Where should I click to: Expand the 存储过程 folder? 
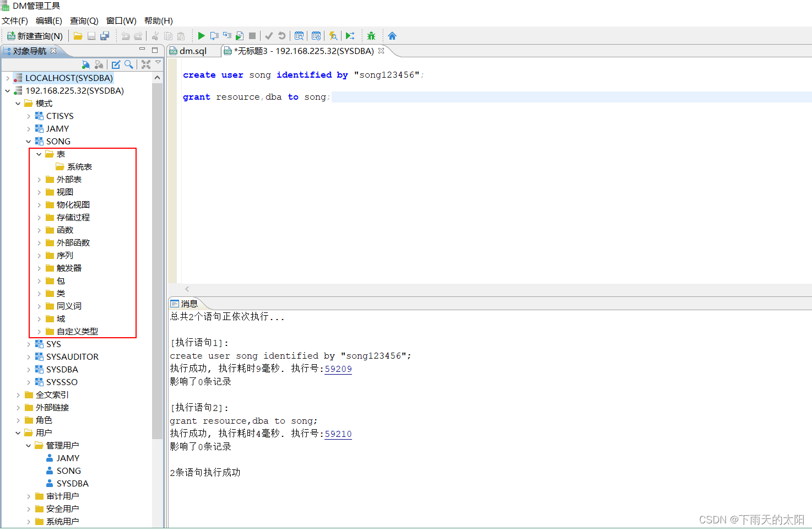[39, 218]
